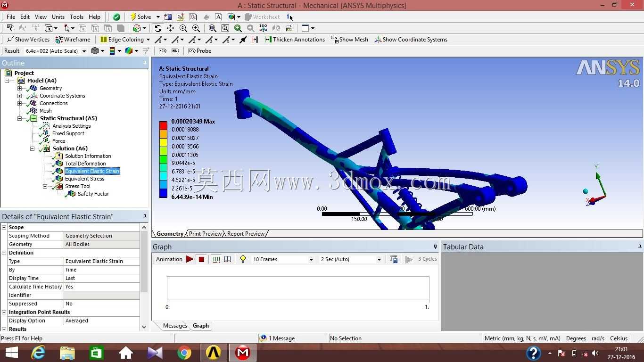Open Analysis Settings in the outline
Screen dimensions: 644x362
[x=72, y=126]
